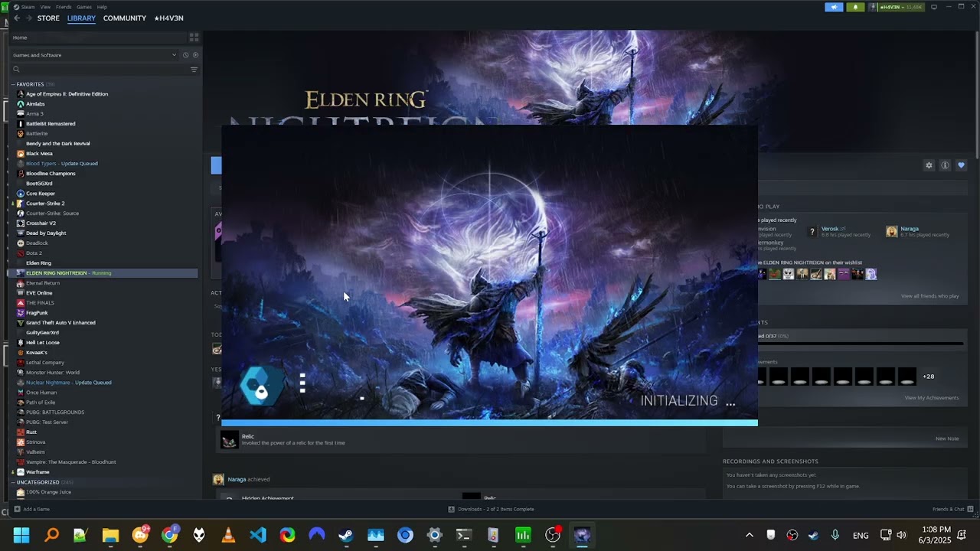Select Nuclear Nightmare update queued entry

69,383
